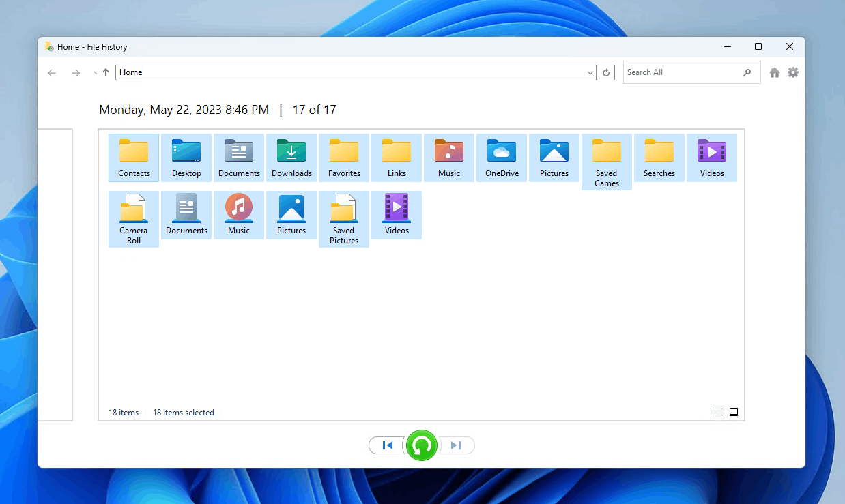The image size is (845, 504).
Task: Click the File History title bar icon
Action: click(49, 46)
